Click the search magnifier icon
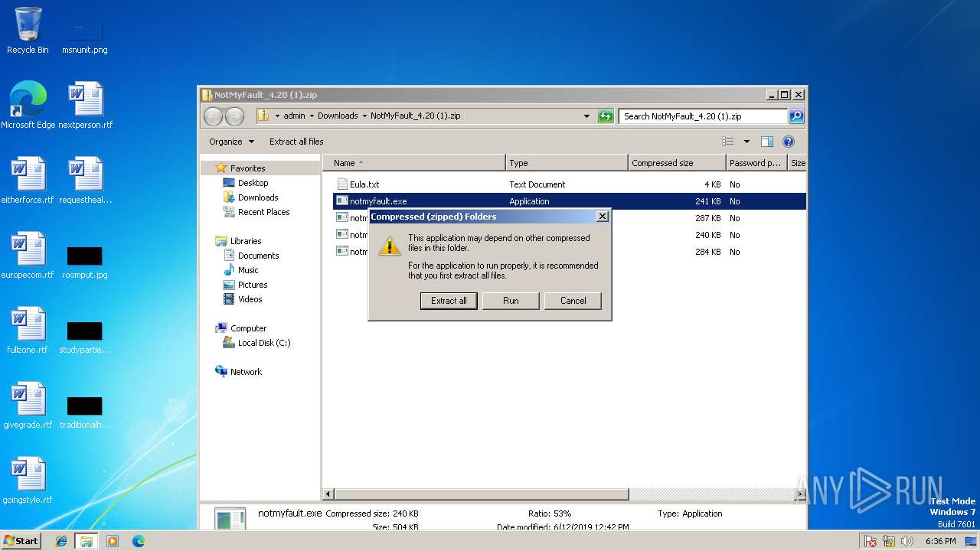 [x=796, y=116]
